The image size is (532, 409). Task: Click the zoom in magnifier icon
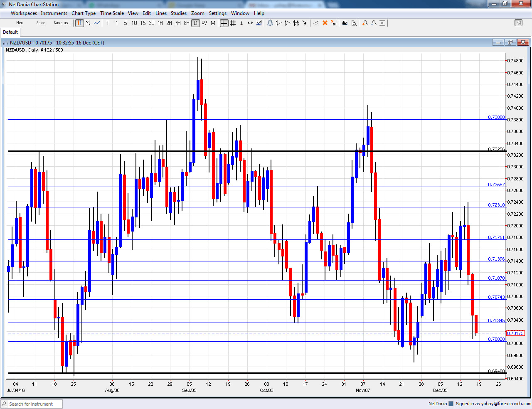(x=365, y=23)
